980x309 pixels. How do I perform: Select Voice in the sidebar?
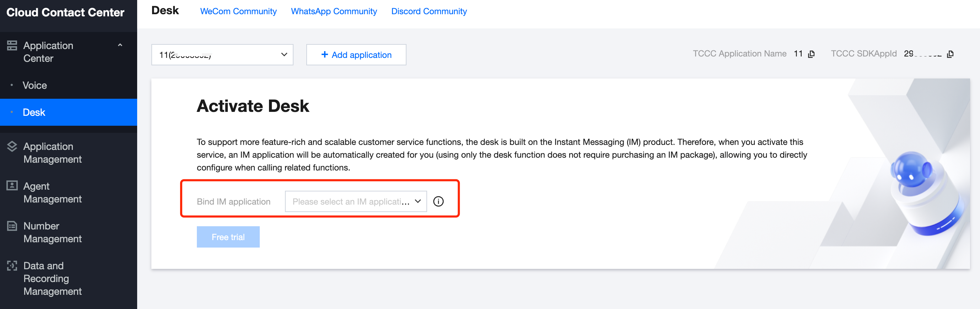tap(34, 85)
